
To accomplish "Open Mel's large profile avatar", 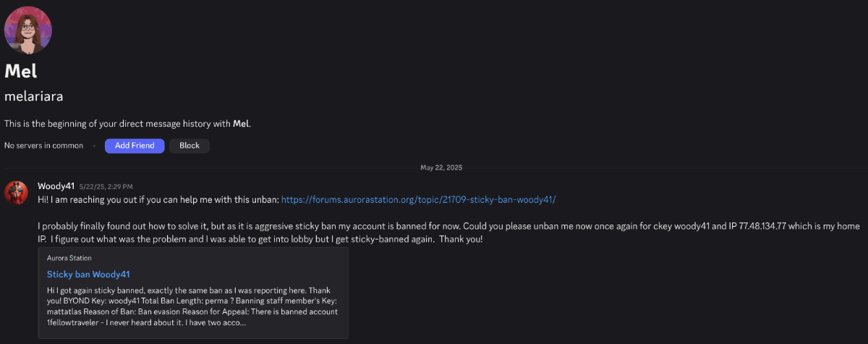I will tap(28, 30).
